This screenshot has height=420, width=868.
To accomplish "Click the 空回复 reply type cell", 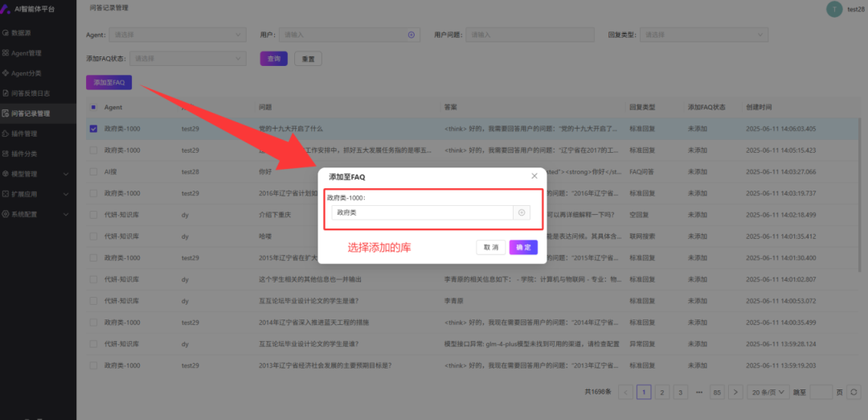I will [639, 215].
